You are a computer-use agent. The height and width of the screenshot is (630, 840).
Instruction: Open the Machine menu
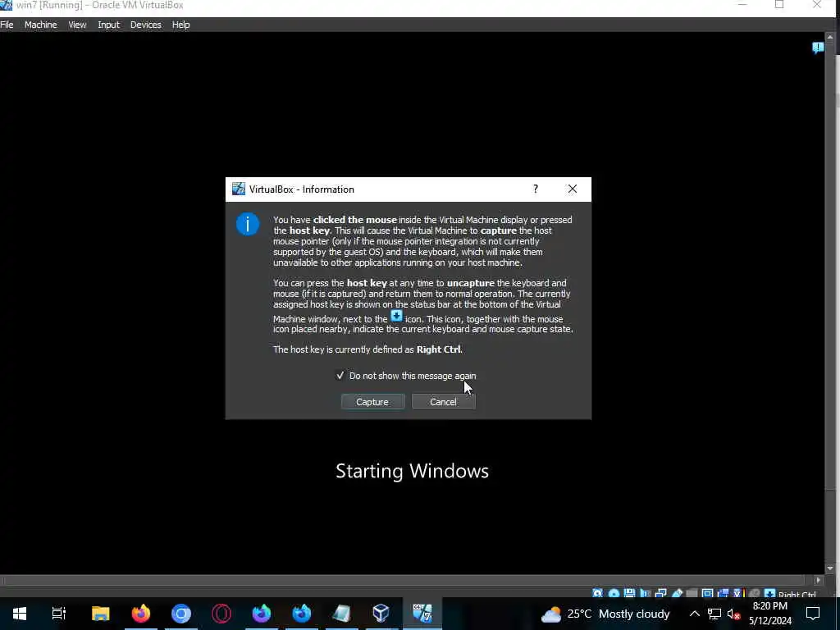tap(41, 25)
